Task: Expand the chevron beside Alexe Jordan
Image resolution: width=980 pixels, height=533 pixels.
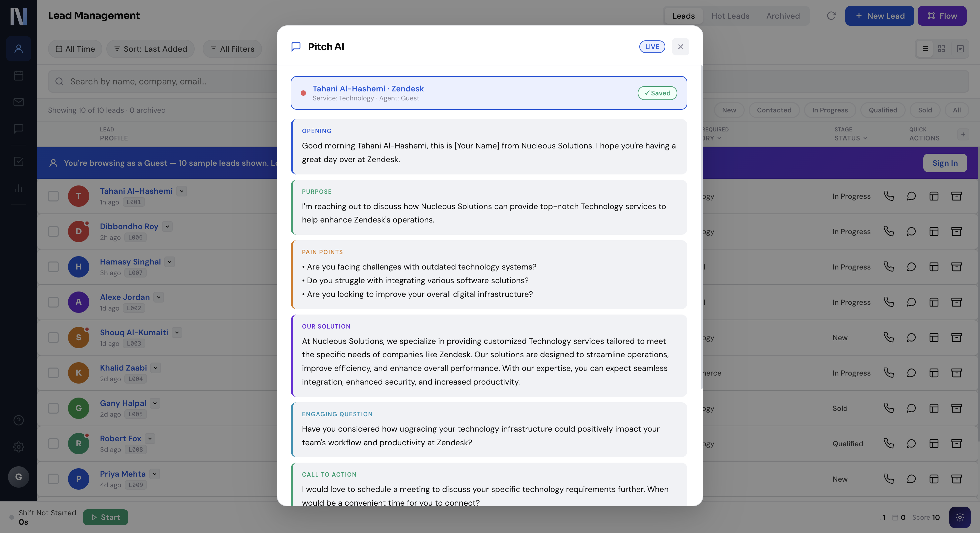Action: (159, 297)
